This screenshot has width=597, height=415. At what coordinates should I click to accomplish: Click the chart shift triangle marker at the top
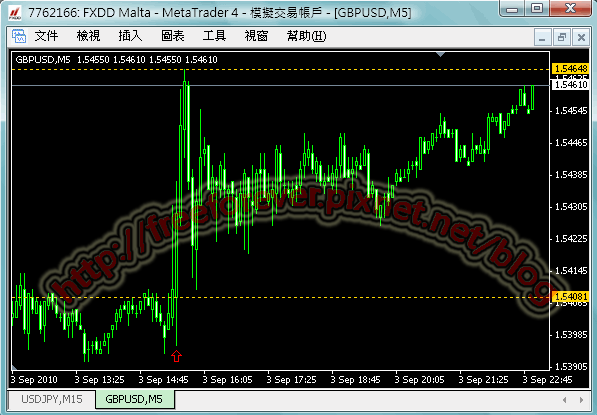pos(441,54)
